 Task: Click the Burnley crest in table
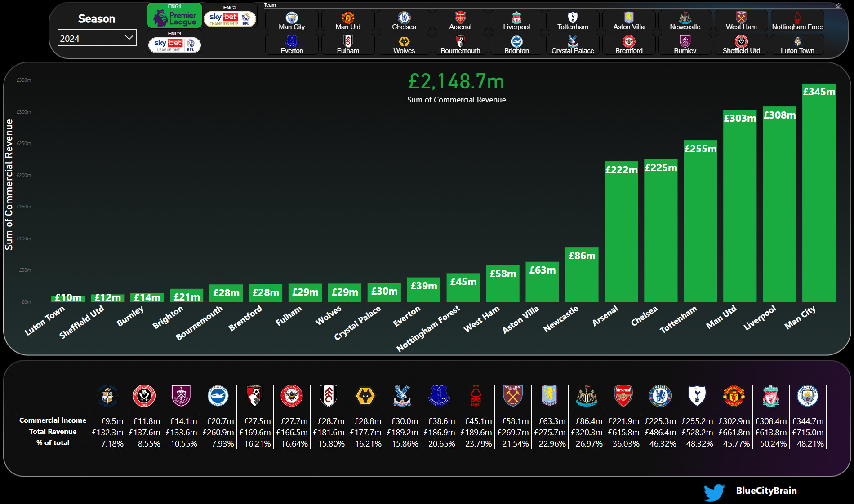coord(181,396)
